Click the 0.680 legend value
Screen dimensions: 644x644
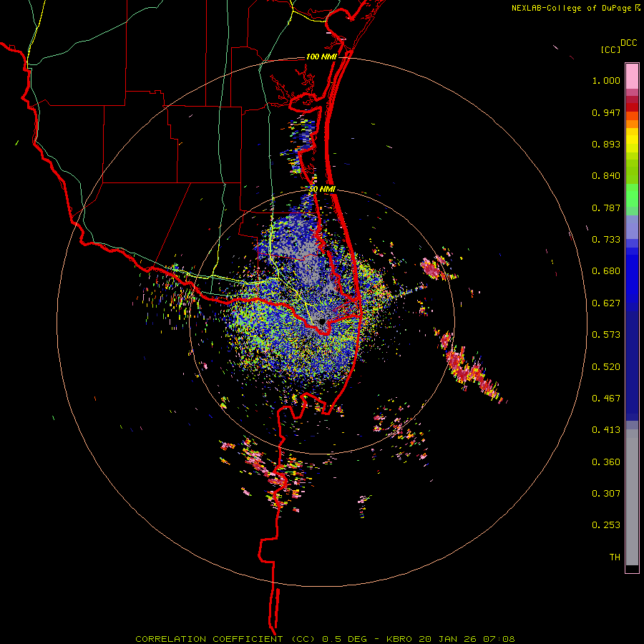606,271
